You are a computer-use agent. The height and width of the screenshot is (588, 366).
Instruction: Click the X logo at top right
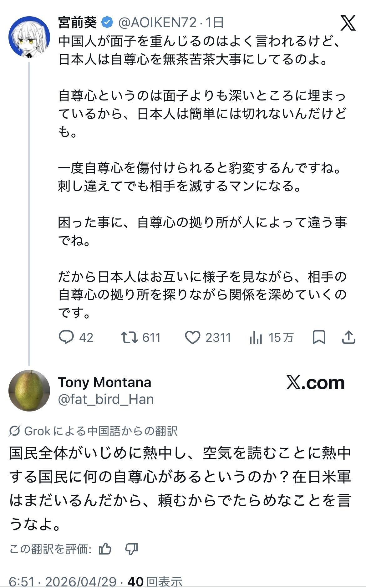point(348,23)
